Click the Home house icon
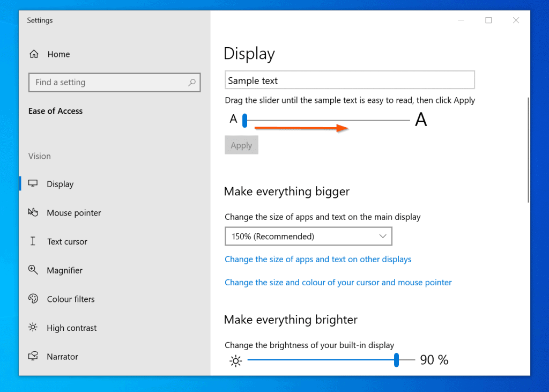 pyautogui.click(x=34, y=54)
